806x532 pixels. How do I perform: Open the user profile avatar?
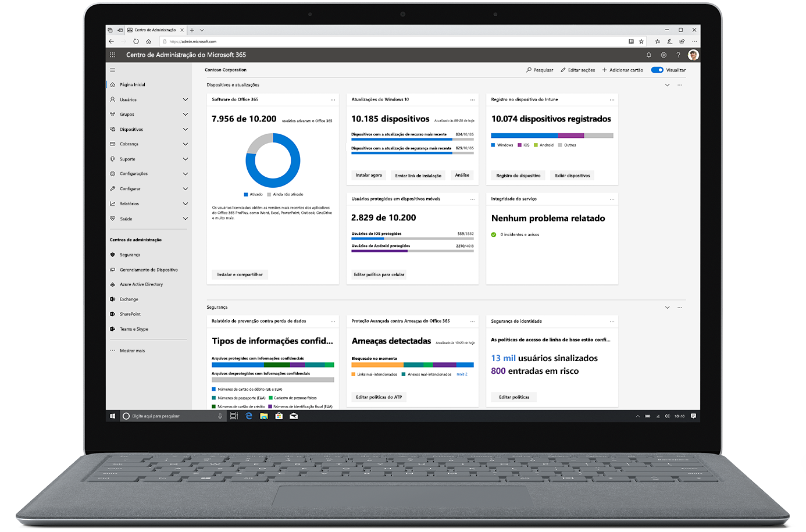pos(693,55)
